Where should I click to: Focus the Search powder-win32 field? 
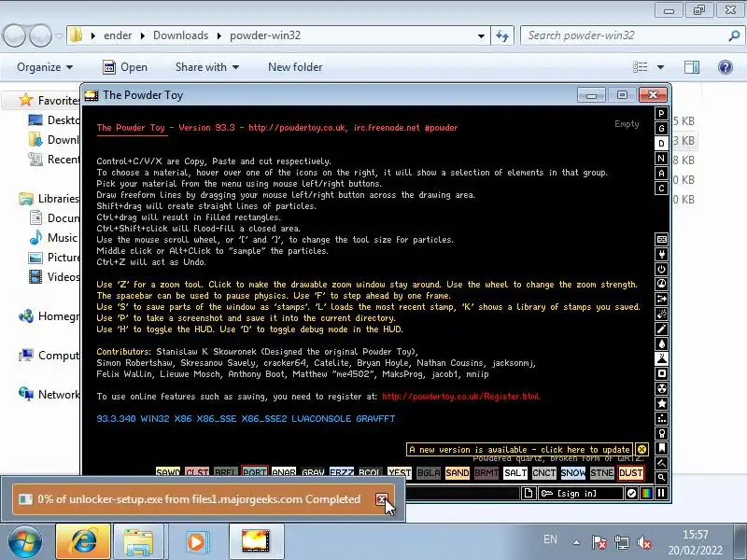[631, 35]
